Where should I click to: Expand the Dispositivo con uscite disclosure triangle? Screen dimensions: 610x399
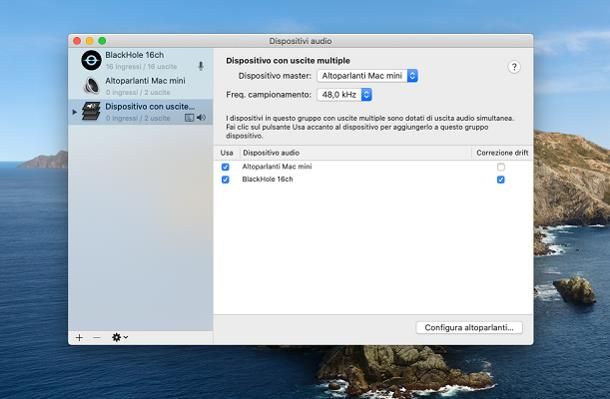point(74,112)
